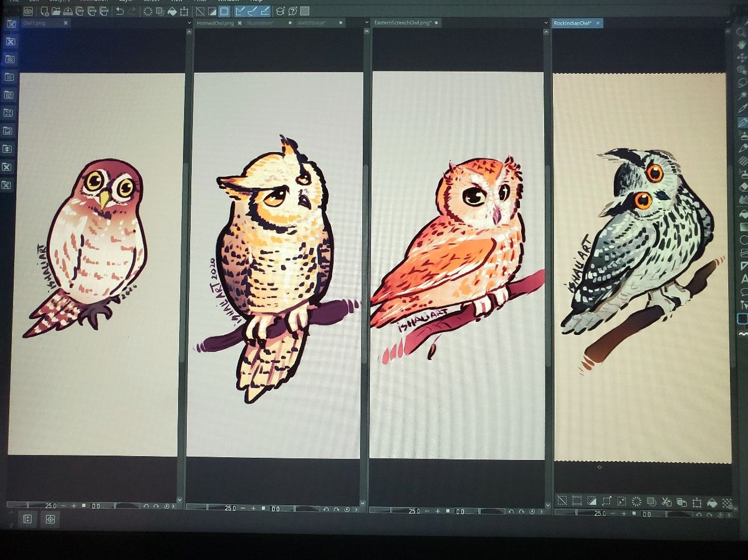Click the Scale/Rotate transform icon in the top toolbar
This screenshot has height=560, width=748.
[184, 12]
